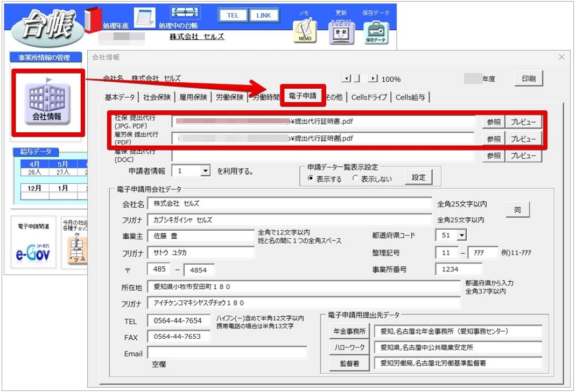
Task: Click 参照 for 社保 提出代行
Action: [x=494, y=122]
